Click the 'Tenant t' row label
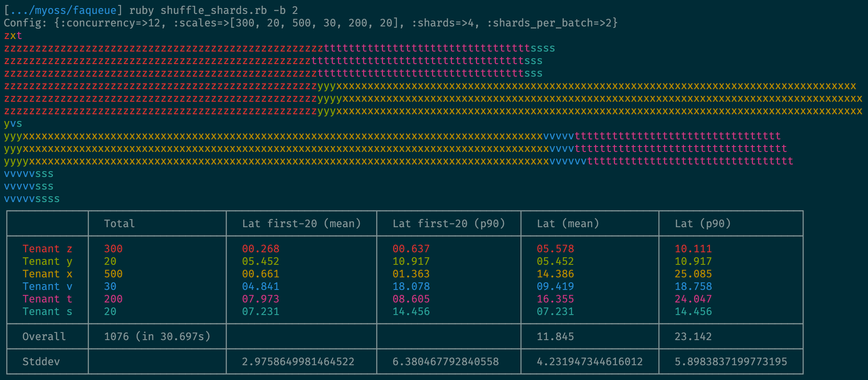 (x=47, y=299)
